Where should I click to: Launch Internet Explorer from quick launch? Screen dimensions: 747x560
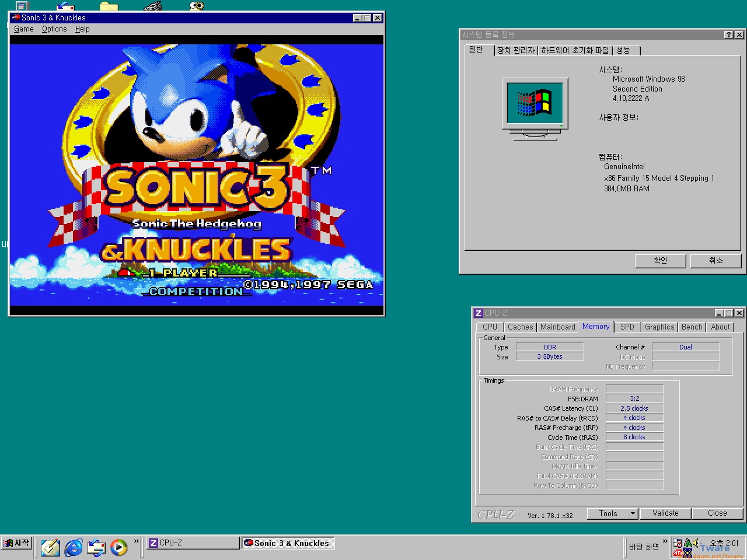pos(74,547)
